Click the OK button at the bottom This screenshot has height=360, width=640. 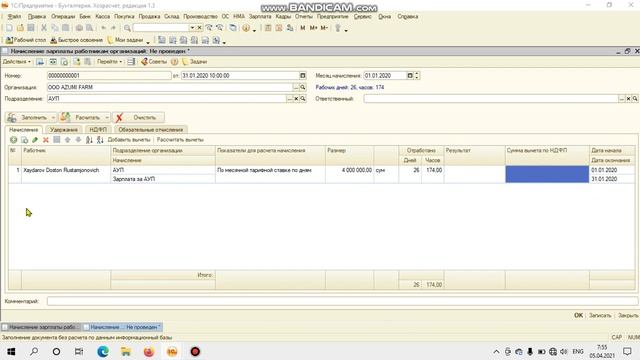click(578, 315)
